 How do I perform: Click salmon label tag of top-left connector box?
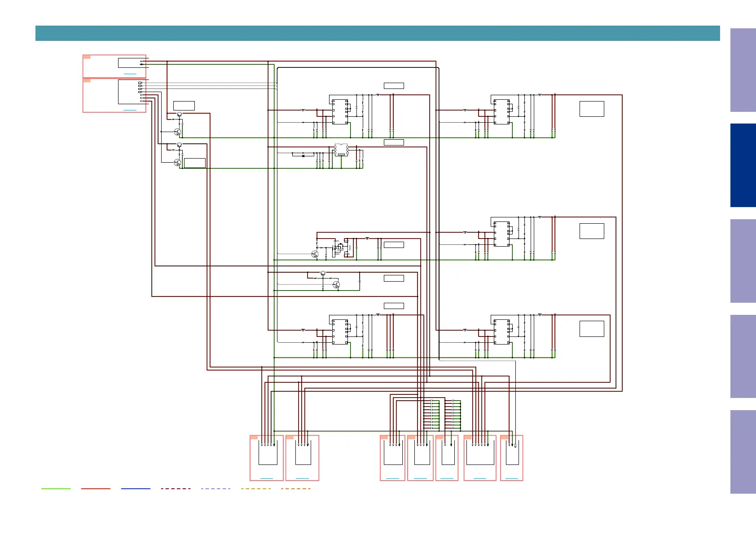tap(87, 57)
